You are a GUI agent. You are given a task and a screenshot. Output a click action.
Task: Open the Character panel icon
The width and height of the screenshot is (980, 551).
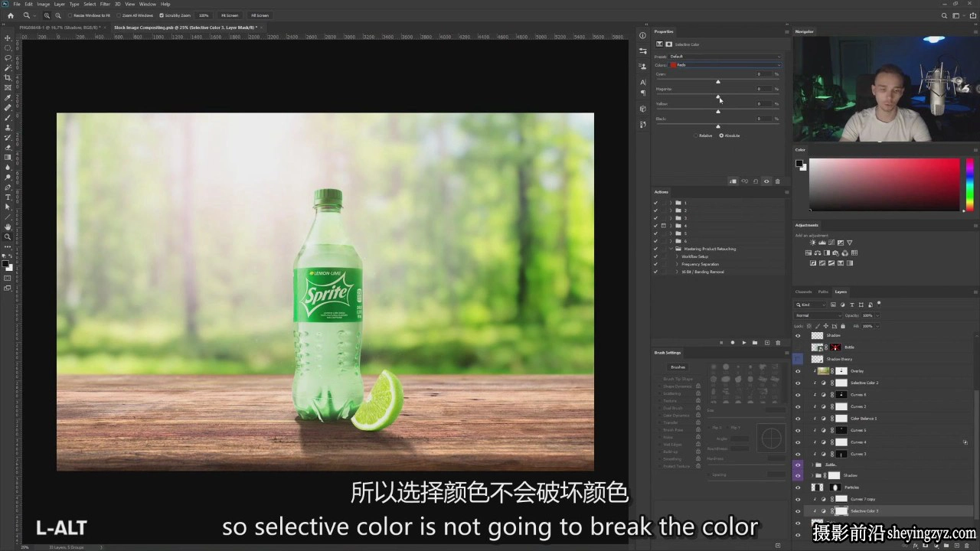(642, 82)
